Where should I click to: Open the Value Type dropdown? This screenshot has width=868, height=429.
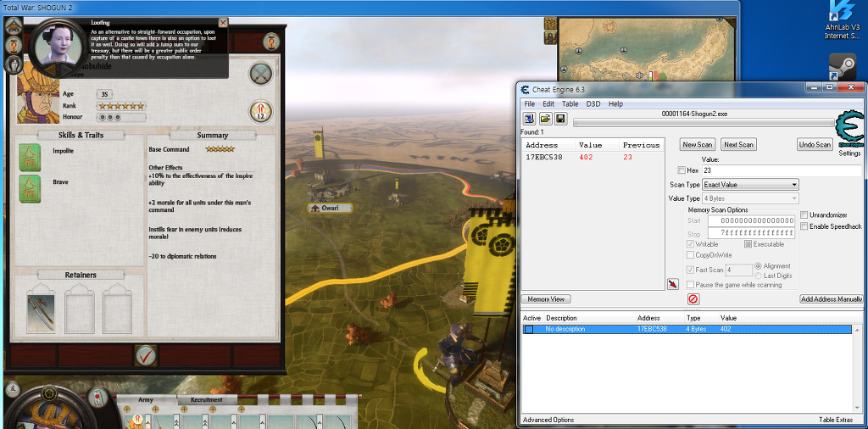click(x=750, y=198)
